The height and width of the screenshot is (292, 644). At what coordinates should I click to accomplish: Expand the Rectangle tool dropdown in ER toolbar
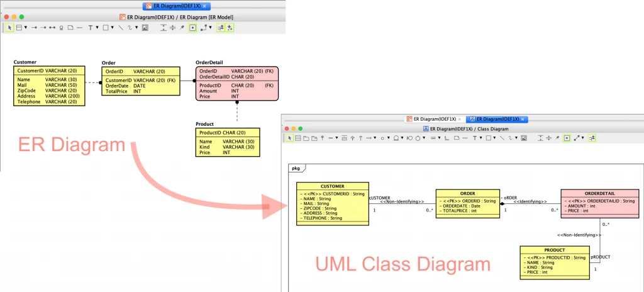[112, 28]
